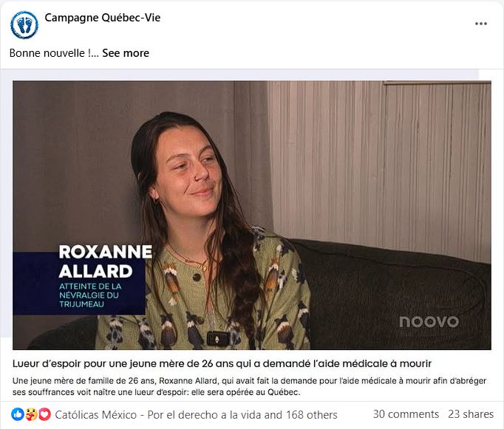This screenshot has height=429, width=504.
Task: Expand the post text with See more
Action: point(126,53)
